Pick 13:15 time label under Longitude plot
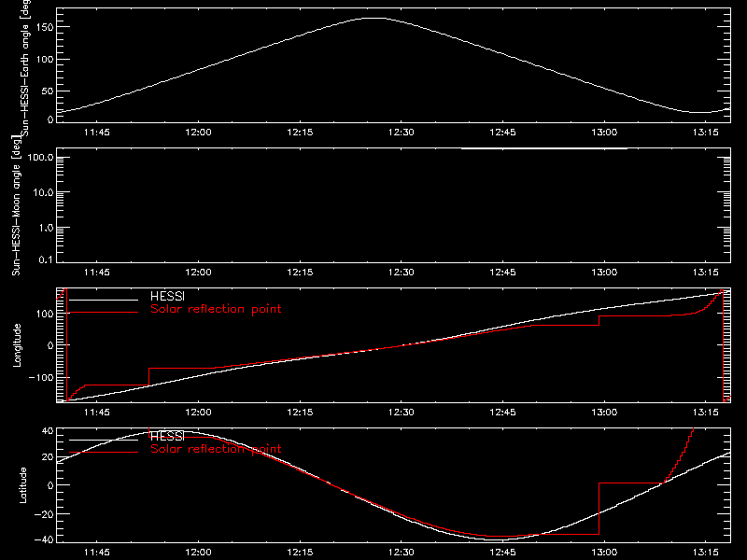The image size is (747, 560). [x=706, y=413]
